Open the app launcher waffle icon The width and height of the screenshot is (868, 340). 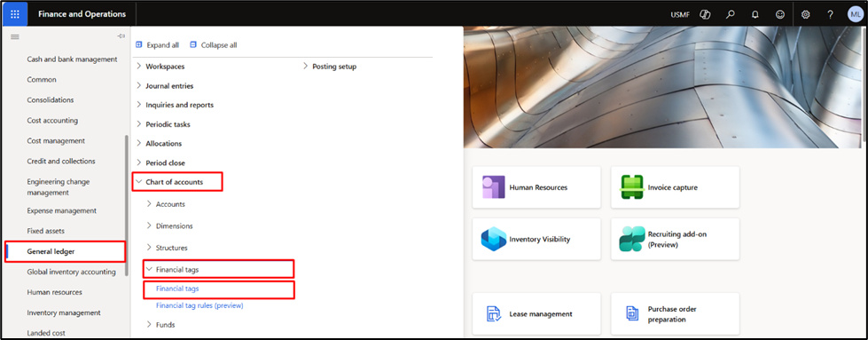coord(15,14)
